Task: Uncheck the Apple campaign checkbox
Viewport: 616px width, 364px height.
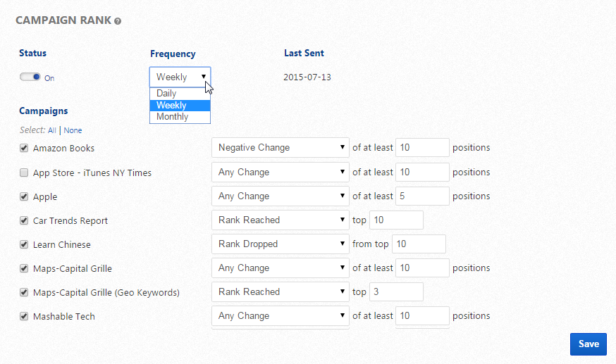Action: 25,196
